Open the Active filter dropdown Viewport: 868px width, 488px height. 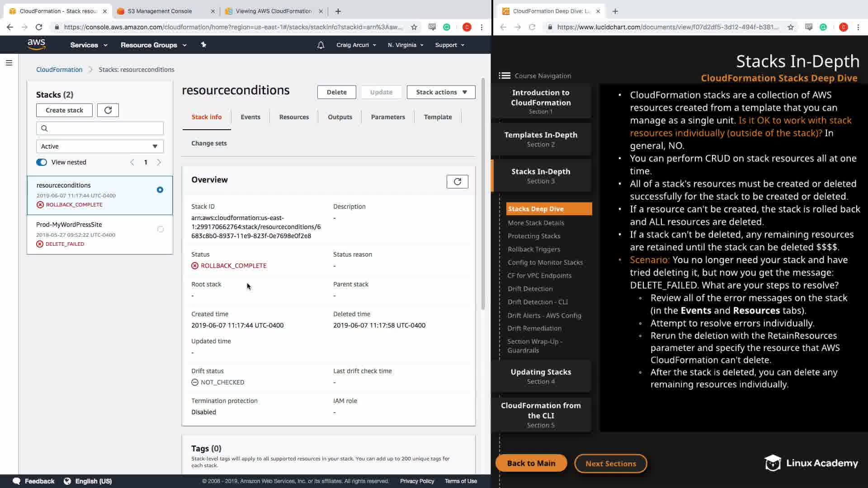pyautogui.click(x=99, y=146)
